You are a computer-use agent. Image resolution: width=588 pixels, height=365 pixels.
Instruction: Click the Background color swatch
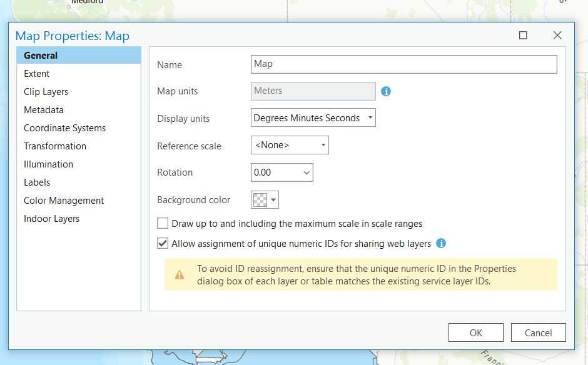[x=259, y=200]
